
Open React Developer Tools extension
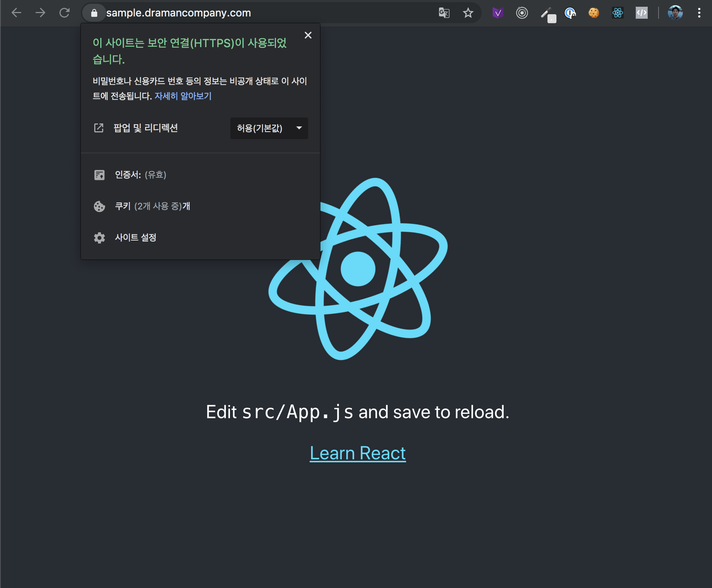[617, 13]
